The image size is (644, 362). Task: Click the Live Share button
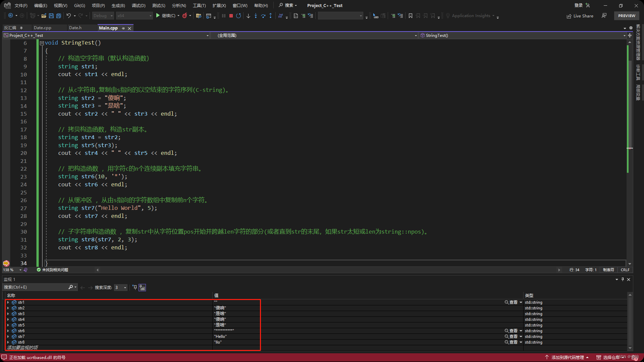tap(580, 16)
